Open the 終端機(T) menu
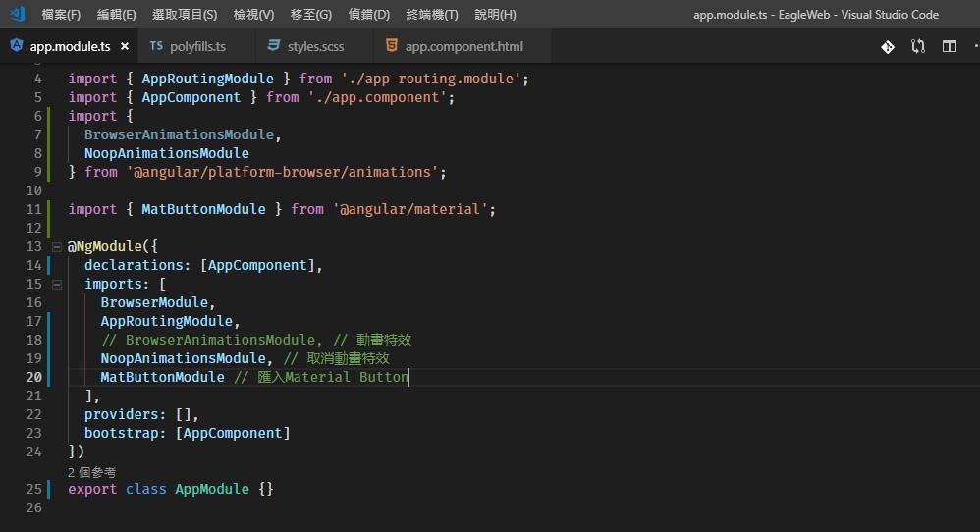This screenshot has height=532, width=980. click(x=432, y=15)
